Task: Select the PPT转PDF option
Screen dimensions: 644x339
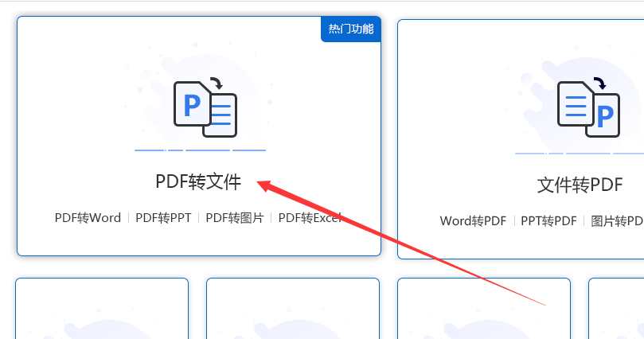Action: pos(548,221)
